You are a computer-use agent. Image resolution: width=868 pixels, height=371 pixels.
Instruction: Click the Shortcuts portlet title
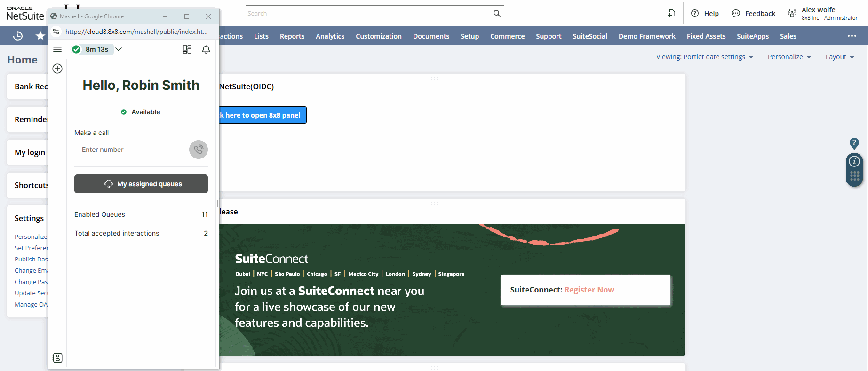pos(31,185)
